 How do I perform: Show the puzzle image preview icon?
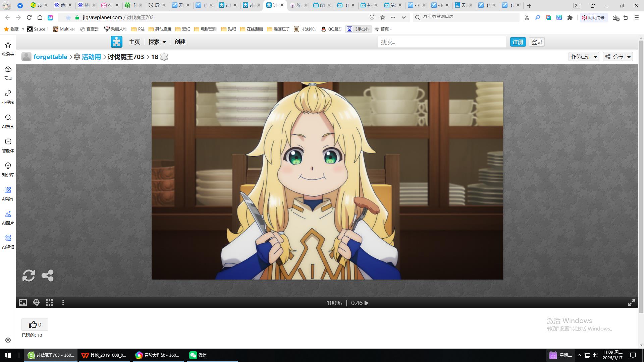(23, 303)
